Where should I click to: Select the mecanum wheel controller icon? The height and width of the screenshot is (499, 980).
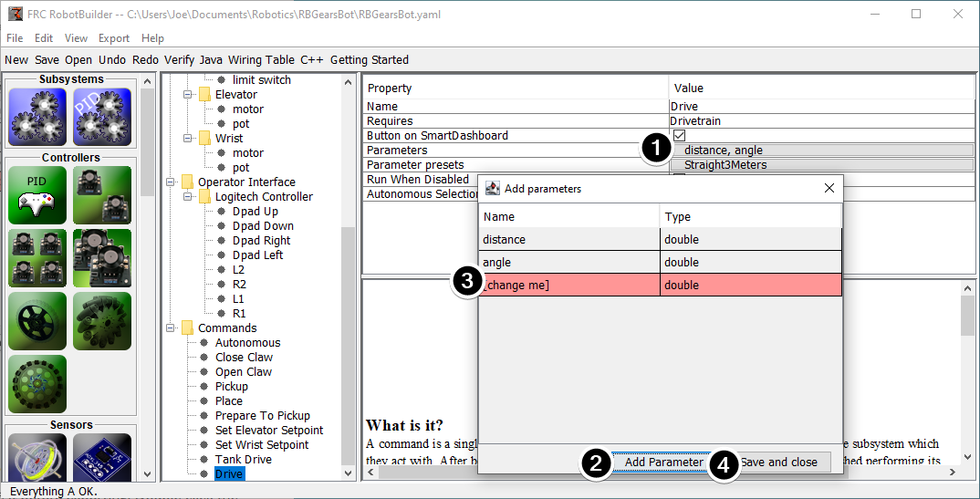tap(102, 321)
